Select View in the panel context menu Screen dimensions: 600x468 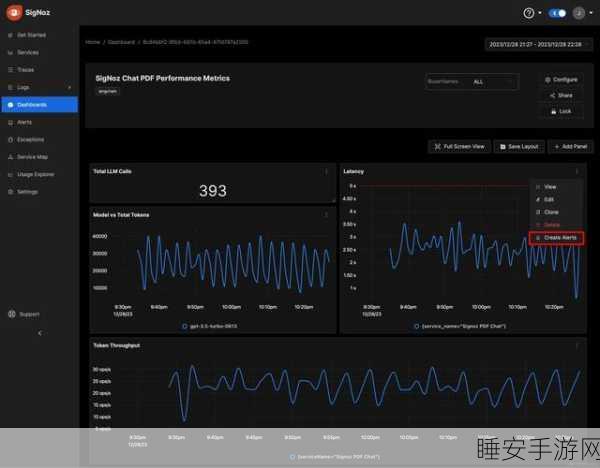coord(556,187)
